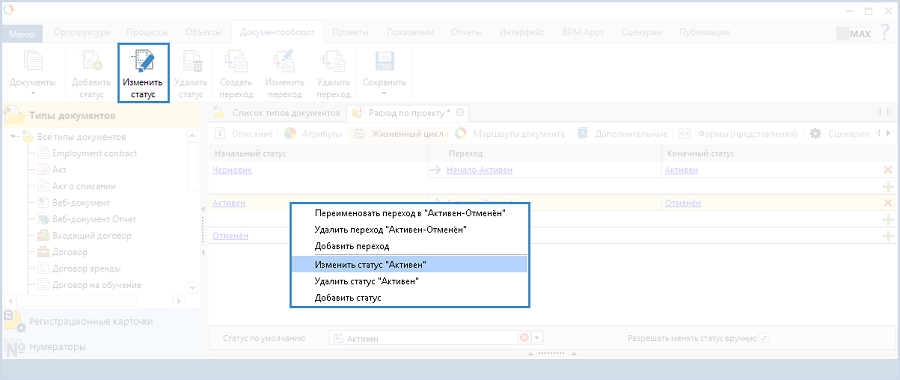Toggle the MAX switch
Image resolution: width=900 pixels, height=380 pixels.
854,34
